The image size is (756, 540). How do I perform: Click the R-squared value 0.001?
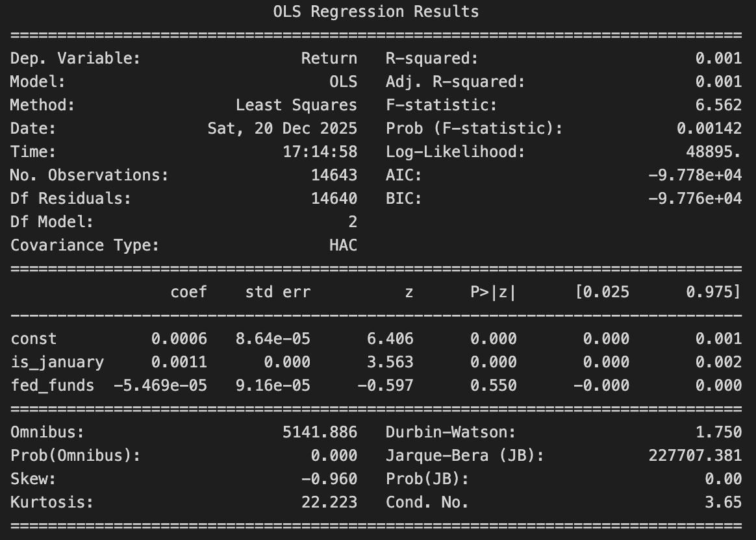click(718, 58)
